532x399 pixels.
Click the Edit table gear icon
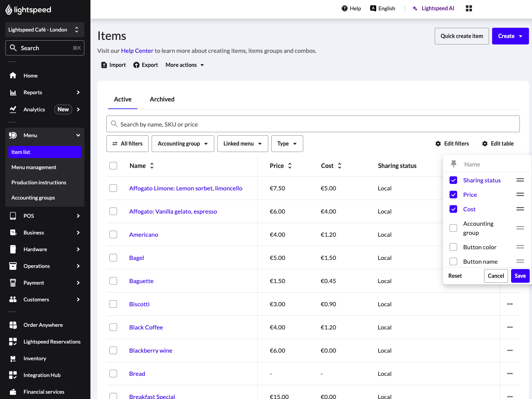tap(485, 144)
